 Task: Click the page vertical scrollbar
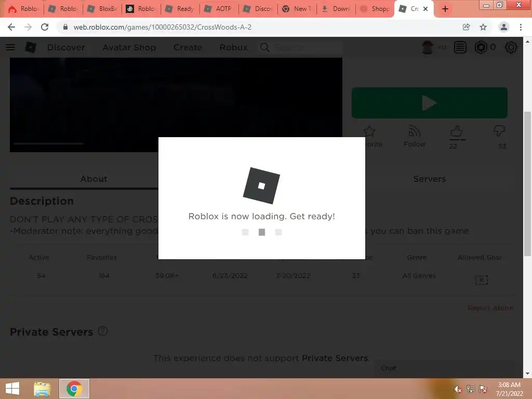[527, 183]
